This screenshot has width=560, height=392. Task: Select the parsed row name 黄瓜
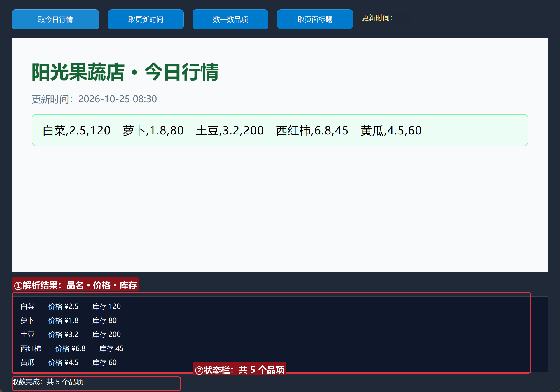pyautogui.click(x=27, y=363)
